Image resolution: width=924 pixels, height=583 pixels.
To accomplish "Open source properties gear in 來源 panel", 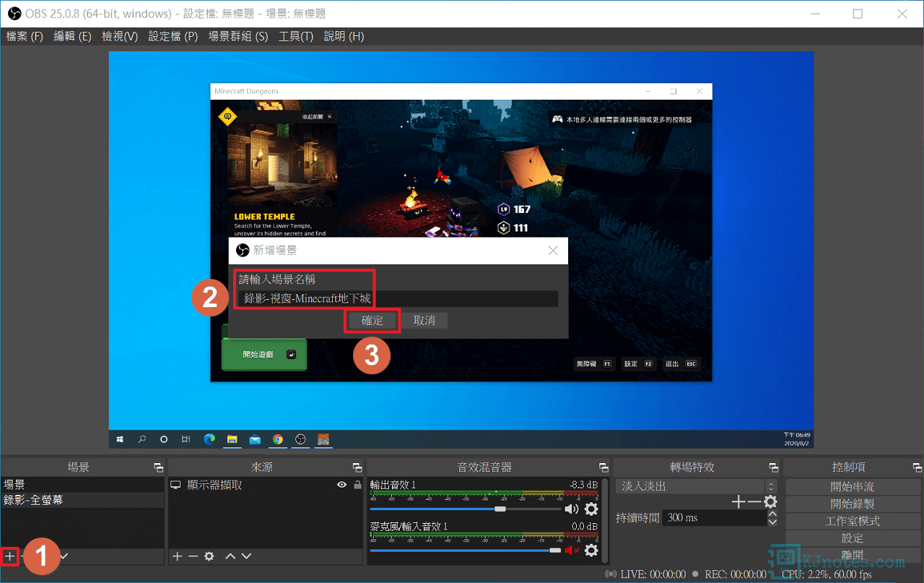I will pyautogui.click(x=209, y=556).
